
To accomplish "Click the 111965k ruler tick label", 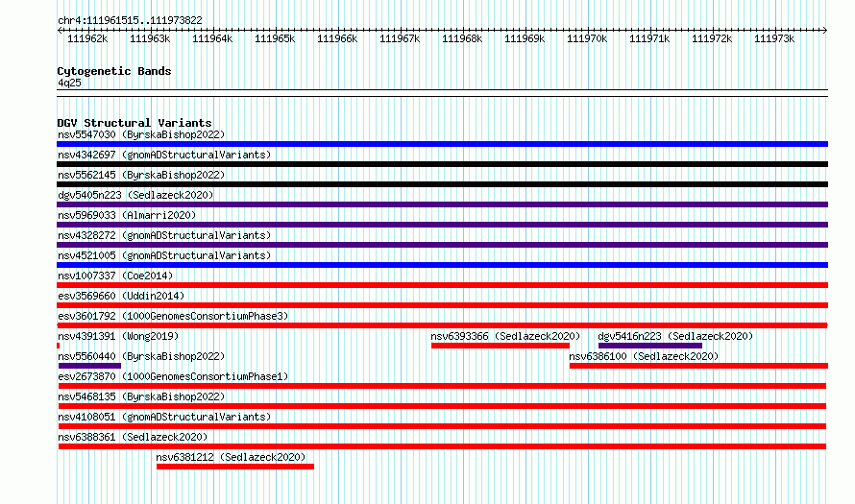I will point(275,39).
